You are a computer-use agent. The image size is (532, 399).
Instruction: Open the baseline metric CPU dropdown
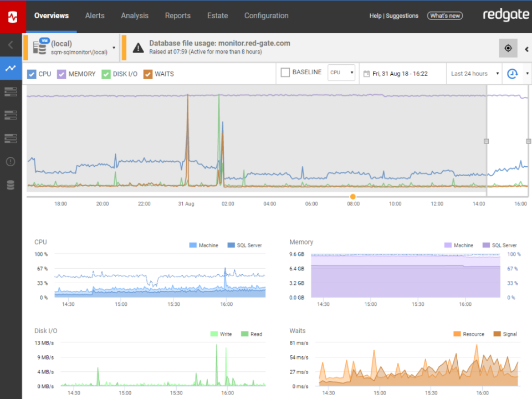coord(341,73)
